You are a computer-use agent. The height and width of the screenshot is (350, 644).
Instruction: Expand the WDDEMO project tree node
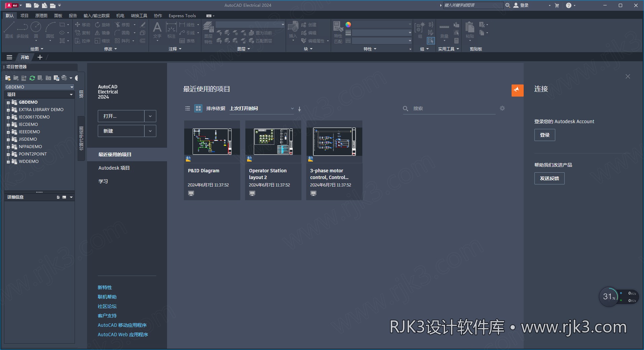pos(8,162)
